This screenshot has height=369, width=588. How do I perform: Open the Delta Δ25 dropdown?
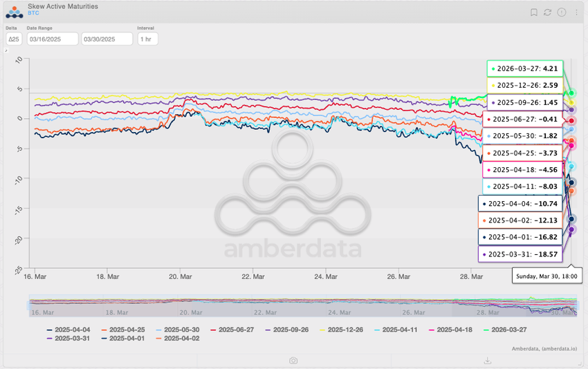point(13,39)
